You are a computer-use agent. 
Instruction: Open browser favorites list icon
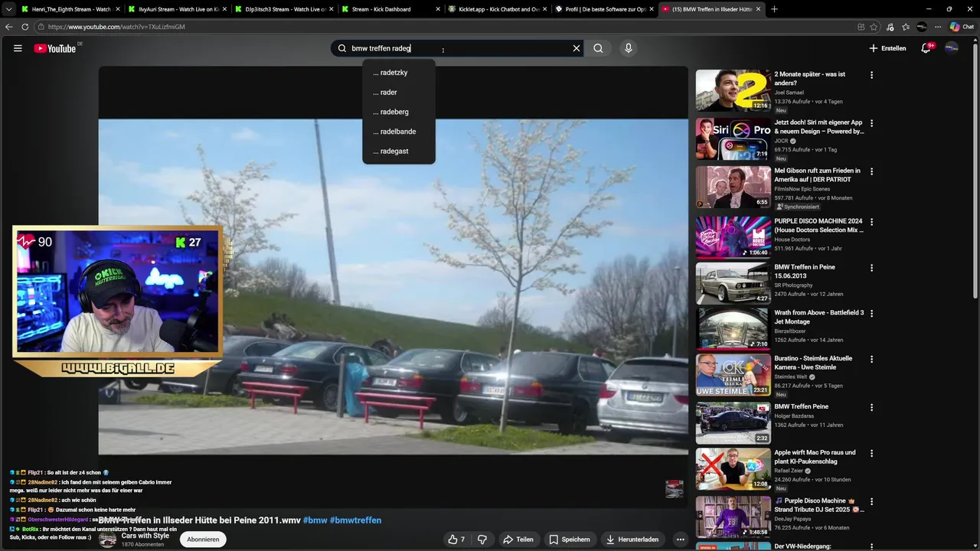[x=906, y=27]
